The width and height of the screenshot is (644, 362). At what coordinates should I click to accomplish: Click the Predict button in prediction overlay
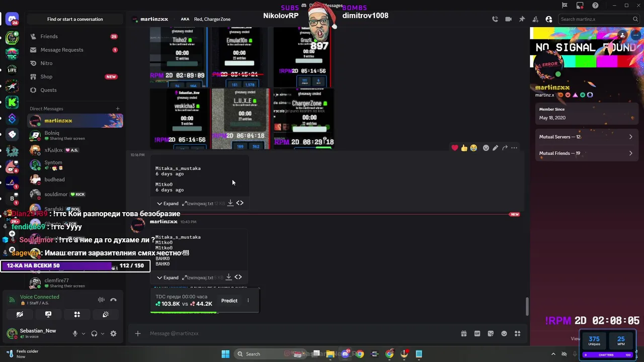[229, 301]
